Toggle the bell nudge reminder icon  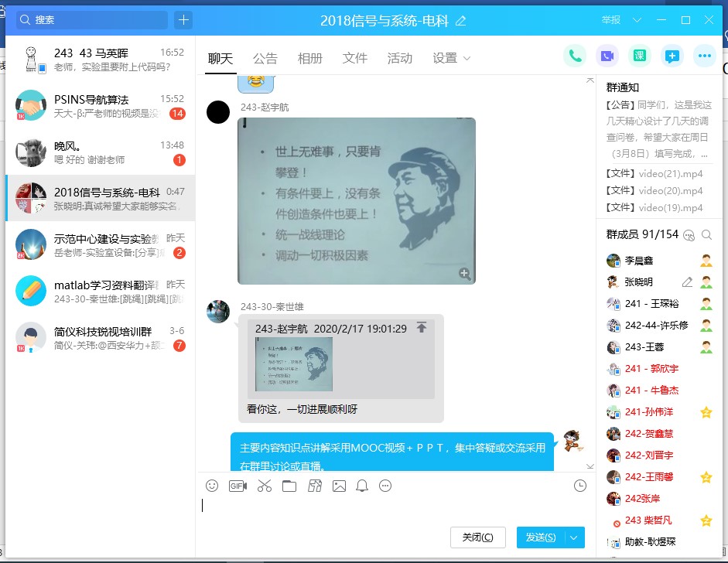pyautogui.click(x=361, y=486)
